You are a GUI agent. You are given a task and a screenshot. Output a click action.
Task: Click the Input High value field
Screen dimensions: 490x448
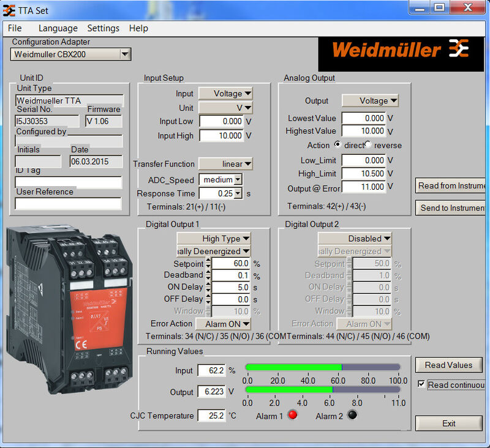point(221,136)
